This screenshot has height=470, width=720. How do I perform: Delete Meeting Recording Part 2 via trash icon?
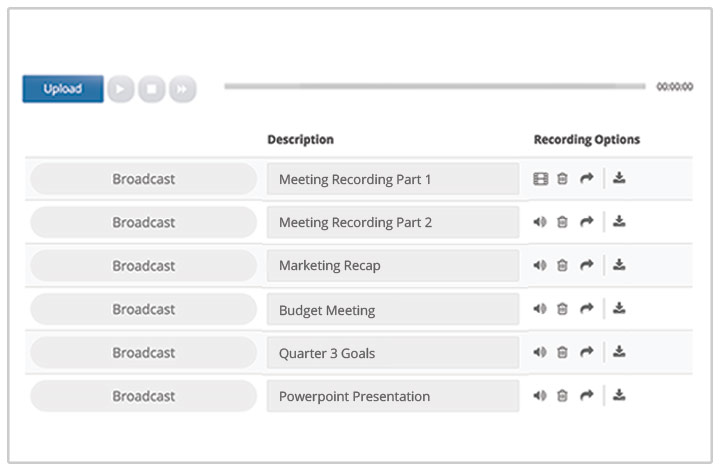tap(562, 222)
